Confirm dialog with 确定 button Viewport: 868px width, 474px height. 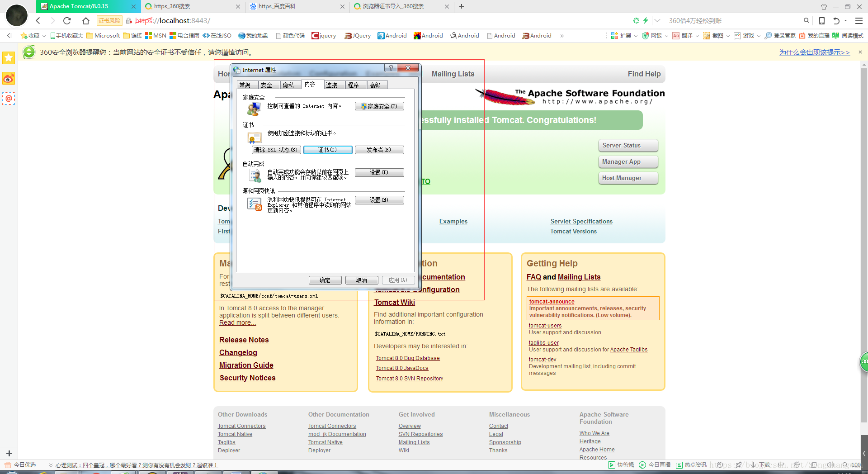click(325, 280)
